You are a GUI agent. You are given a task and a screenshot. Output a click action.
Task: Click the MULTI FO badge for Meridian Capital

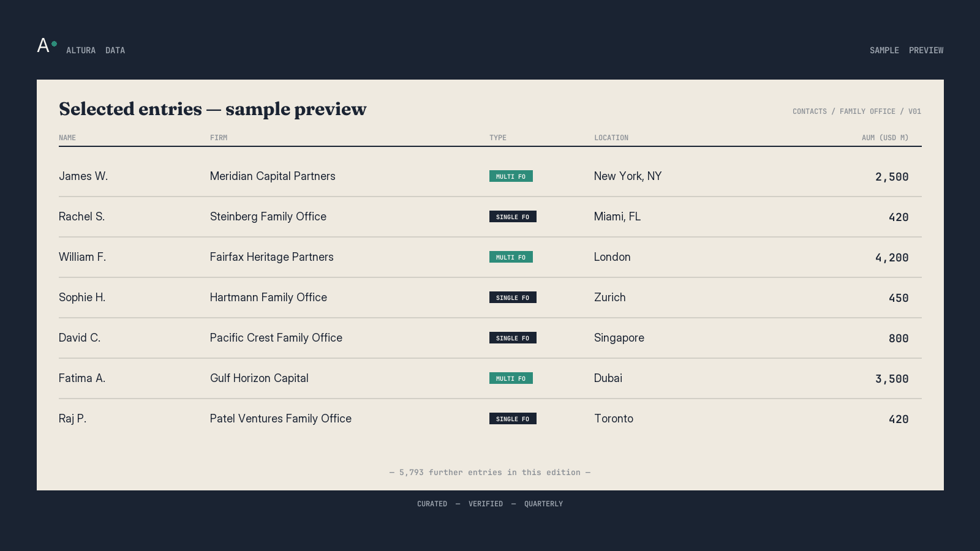pyautogui.click(x=511, y=176)
